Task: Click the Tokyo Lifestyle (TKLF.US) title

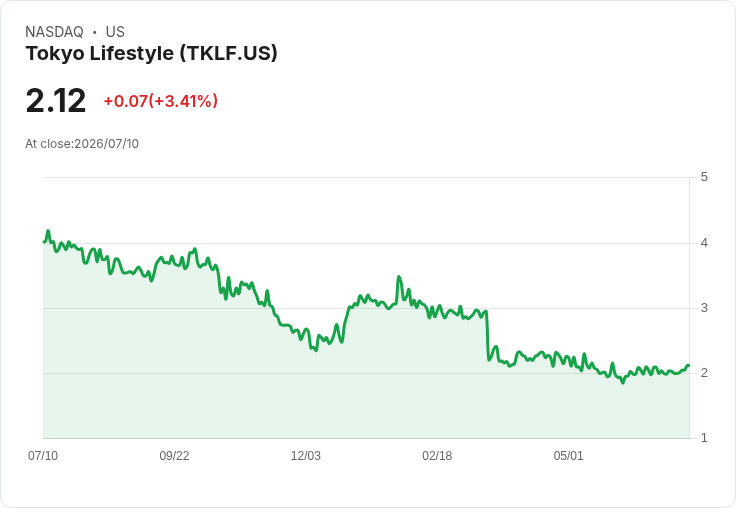Action: tap(151, 54)
